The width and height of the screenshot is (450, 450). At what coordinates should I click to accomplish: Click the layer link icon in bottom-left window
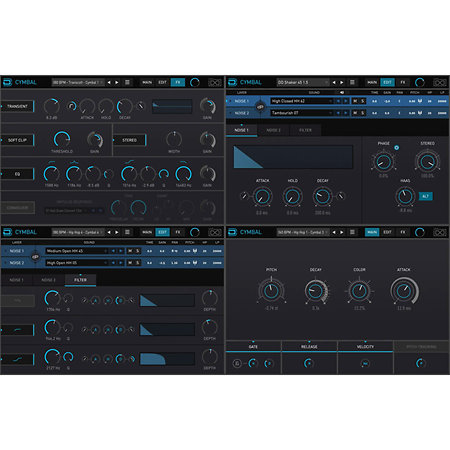click(35, 257)
